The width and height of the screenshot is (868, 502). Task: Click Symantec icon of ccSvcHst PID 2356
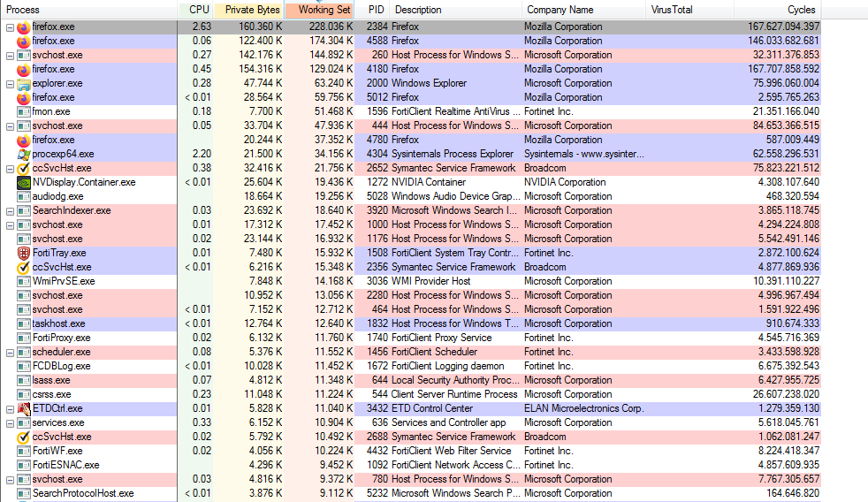point(23,267)
